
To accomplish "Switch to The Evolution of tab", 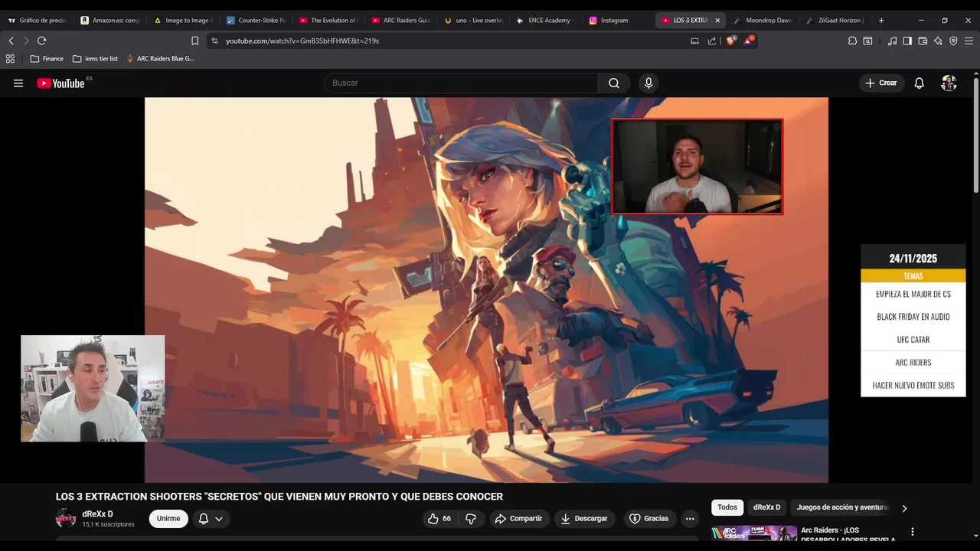I will pos(328,21).
